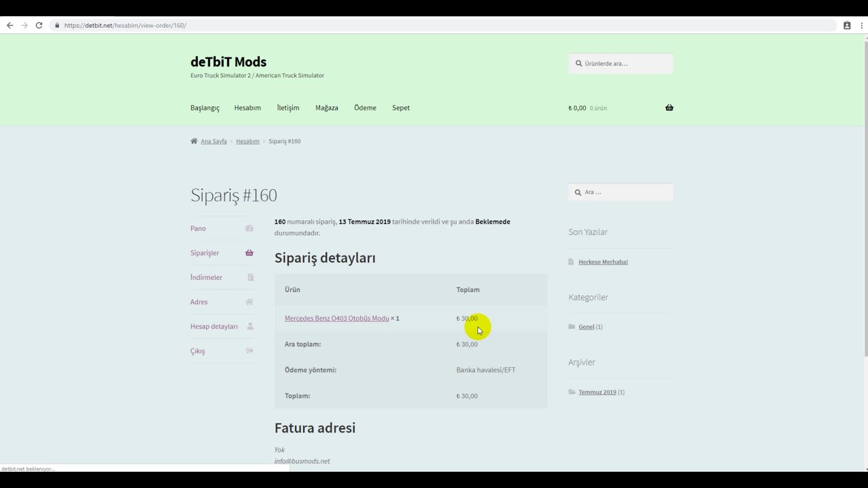Click magnifier icon in Ürünlerde ara field
Screen dimensions: 868x488
(x=578, y=64)
